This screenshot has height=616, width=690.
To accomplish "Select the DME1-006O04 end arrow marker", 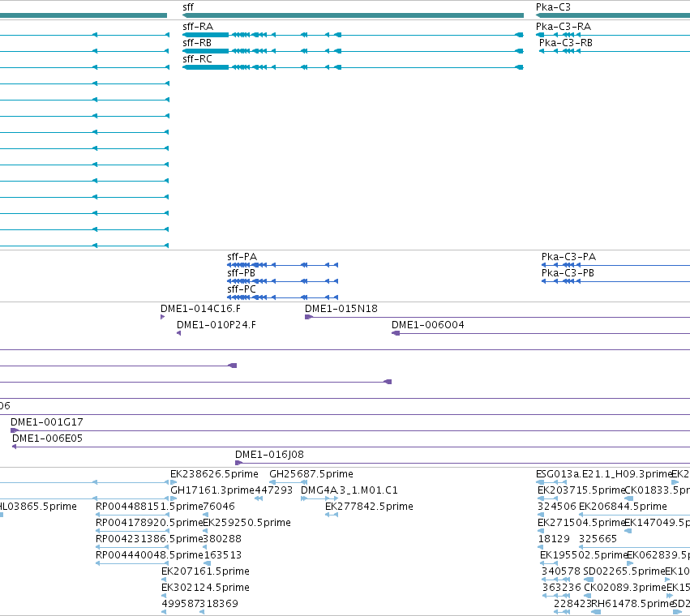I will 396,333.
